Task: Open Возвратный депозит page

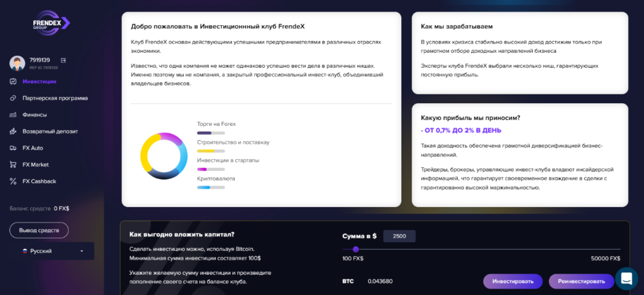Action: (x=50, y=131)
